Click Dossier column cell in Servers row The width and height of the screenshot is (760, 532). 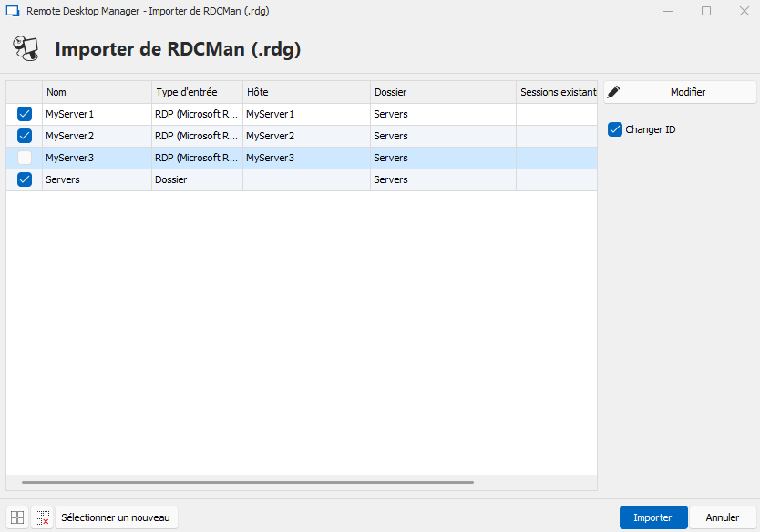point(443,179)
